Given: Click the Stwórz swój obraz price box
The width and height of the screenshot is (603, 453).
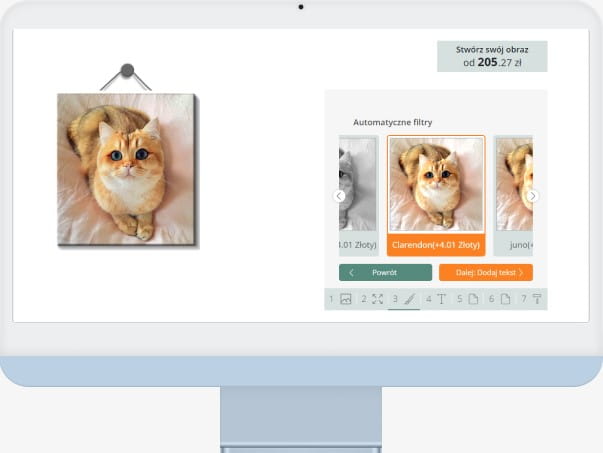Looking at the screenshot, I should [492, 56].
